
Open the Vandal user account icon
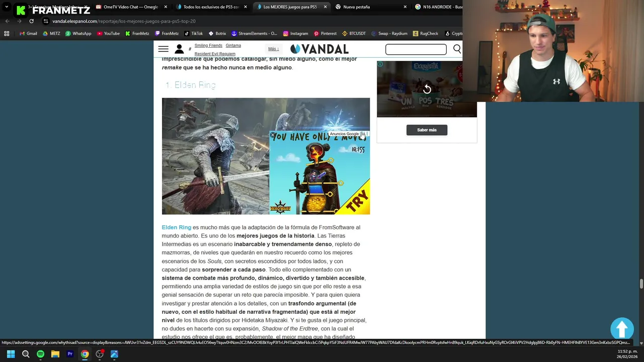click(x=179, y=49)
